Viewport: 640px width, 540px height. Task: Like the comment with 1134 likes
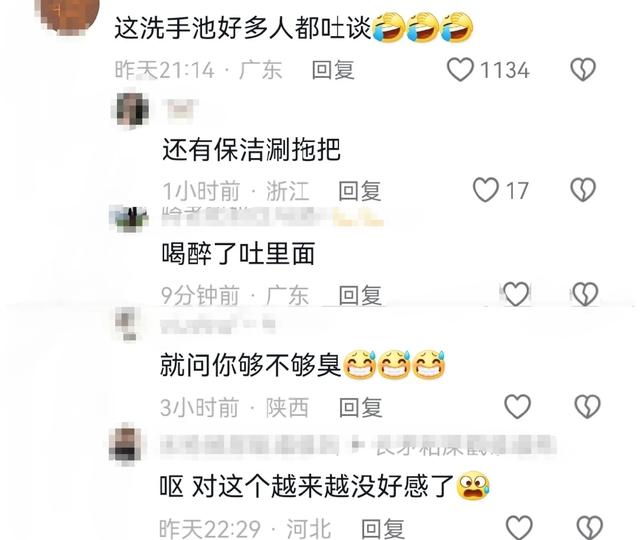[x=460, y=69]
